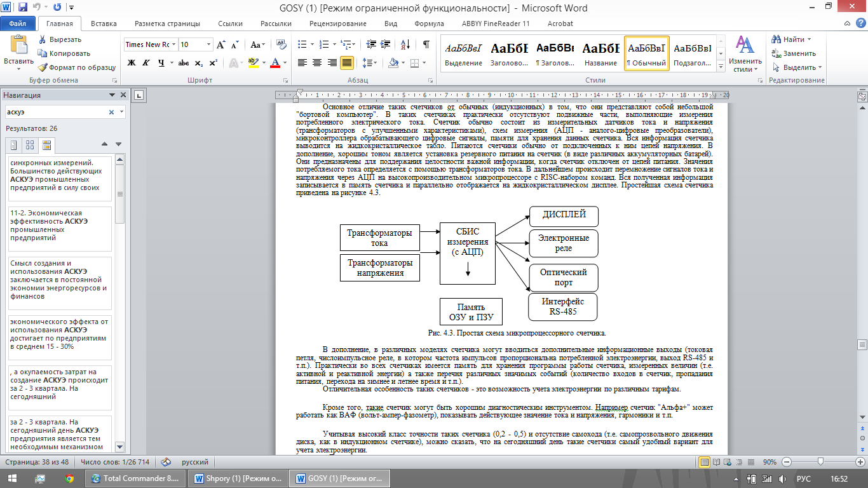Apply subscript formatting

199,63
